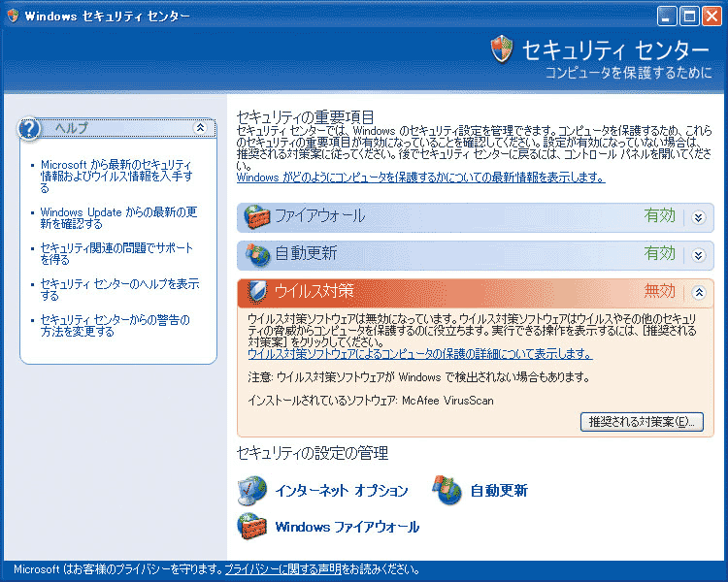Click the blue shield icon beside ウイルス対策

pos(258,292)
